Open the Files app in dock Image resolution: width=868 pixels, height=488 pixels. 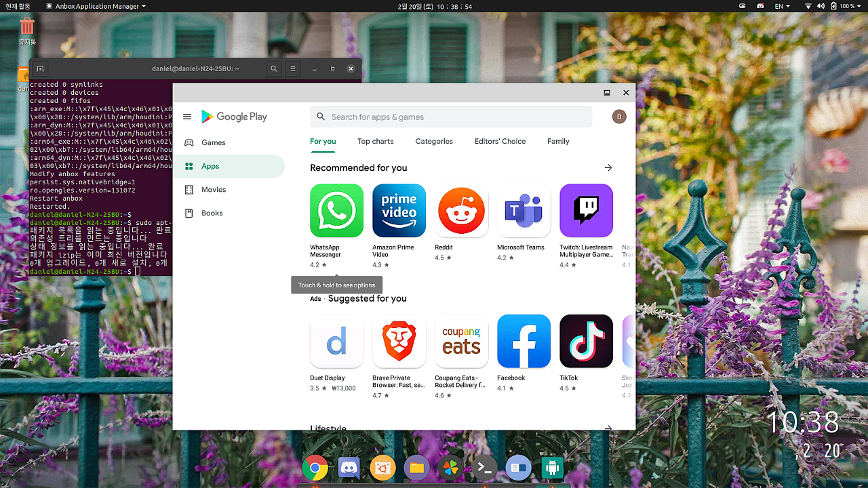[x=417, y=468]
